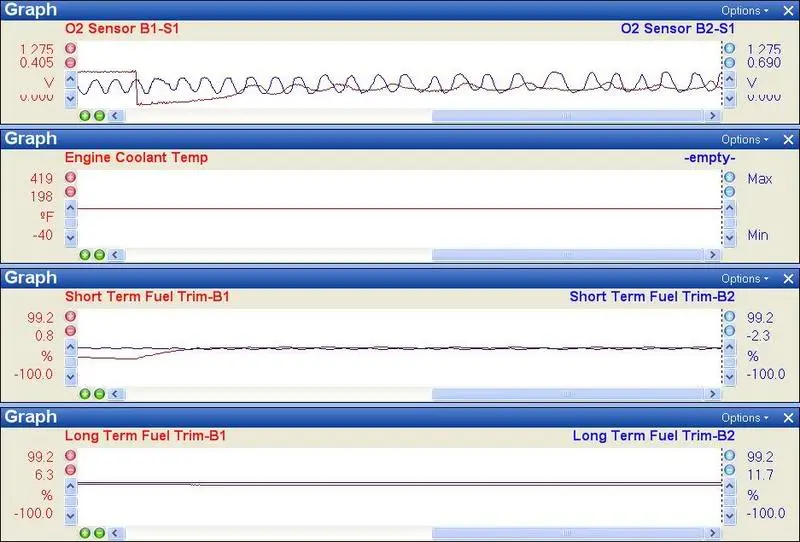The width and height of the screenshot is (800, 542).
Task: Click blue plus icon beside Max in Coolant graph
Action: point(730,177)
